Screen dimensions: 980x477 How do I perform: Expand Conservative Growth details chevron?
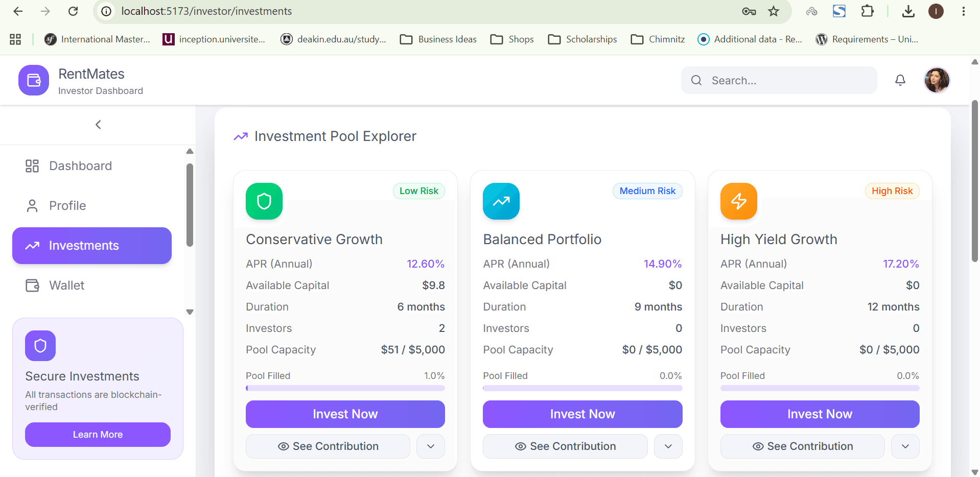(431, 446)
